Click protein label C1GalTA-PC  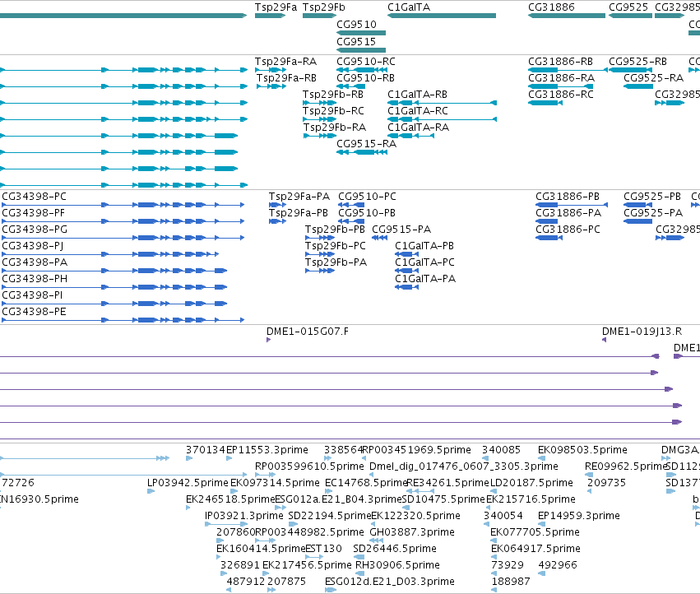[x=425, y=262]
